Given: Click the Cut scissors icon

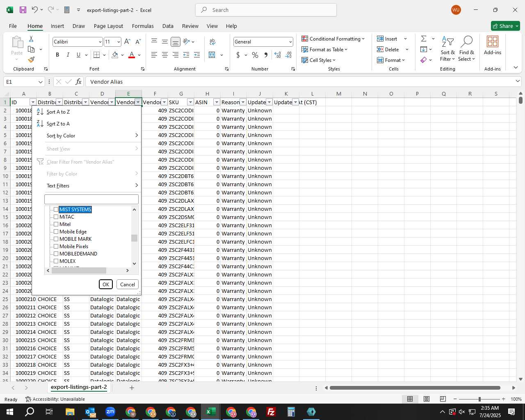Looking at the screenshot, I should point(31,39).
